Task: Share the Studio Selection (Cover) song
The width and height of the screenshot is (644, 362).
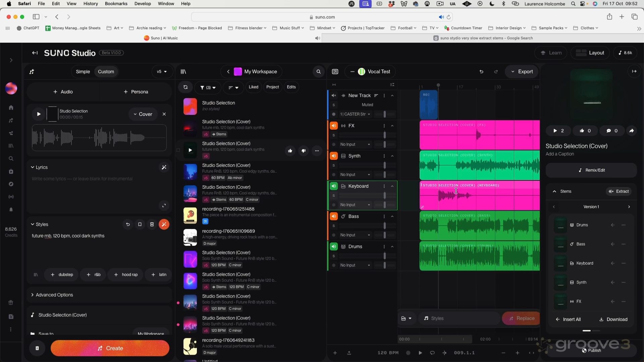Action: 632,131
